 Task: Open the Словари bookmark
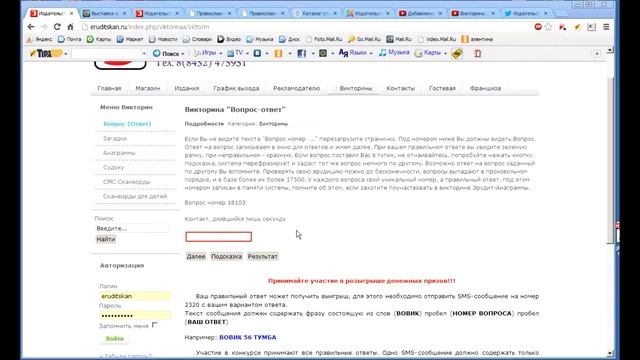(197, 39)
